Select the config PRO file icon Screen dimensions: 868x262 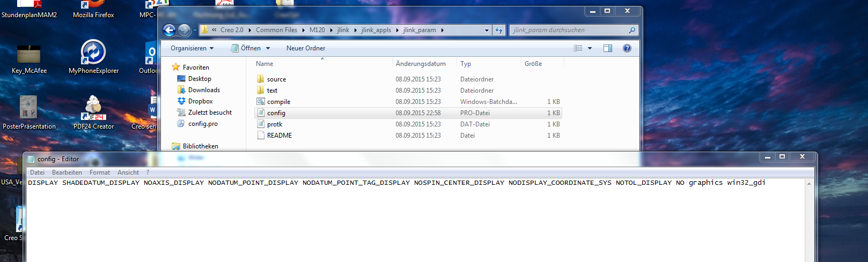pos(261,113)
